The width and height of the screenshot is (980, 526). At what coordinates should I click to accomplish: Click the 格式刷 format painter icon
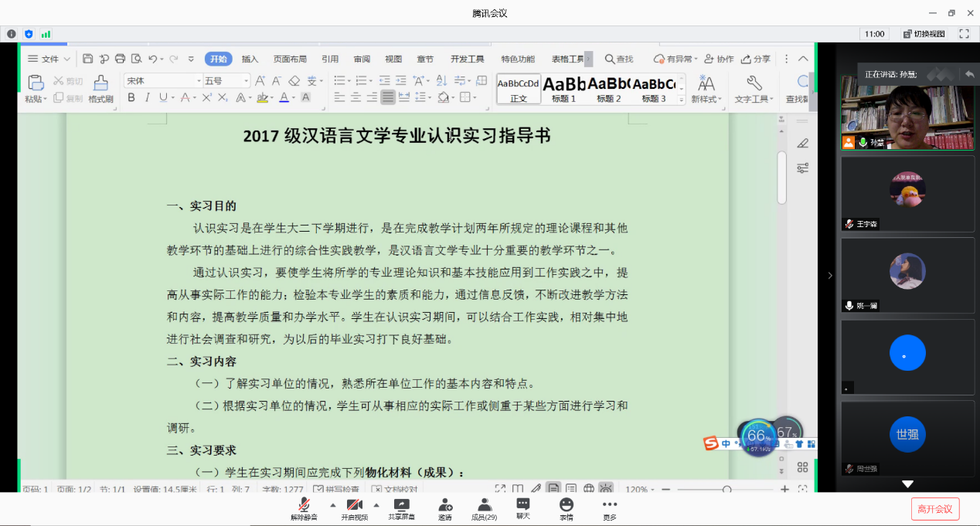pyautogui.click(x=100, y=83)
